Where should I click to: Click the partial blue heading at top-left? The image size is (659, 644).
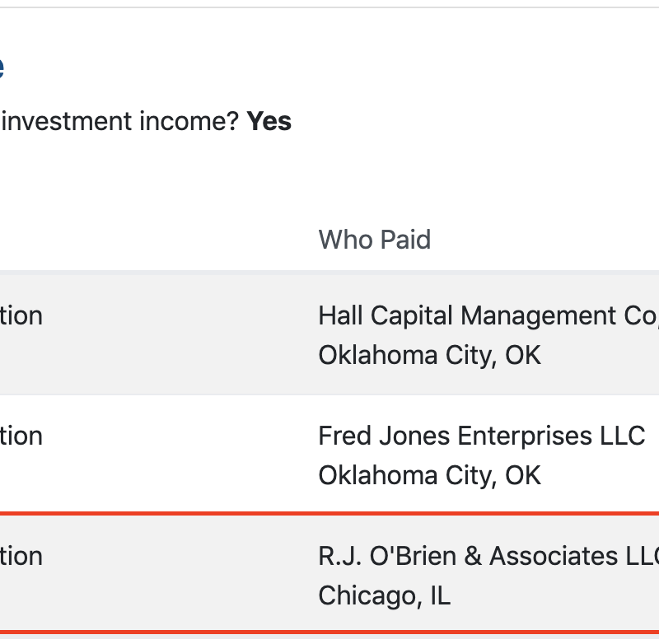(2, 68)
